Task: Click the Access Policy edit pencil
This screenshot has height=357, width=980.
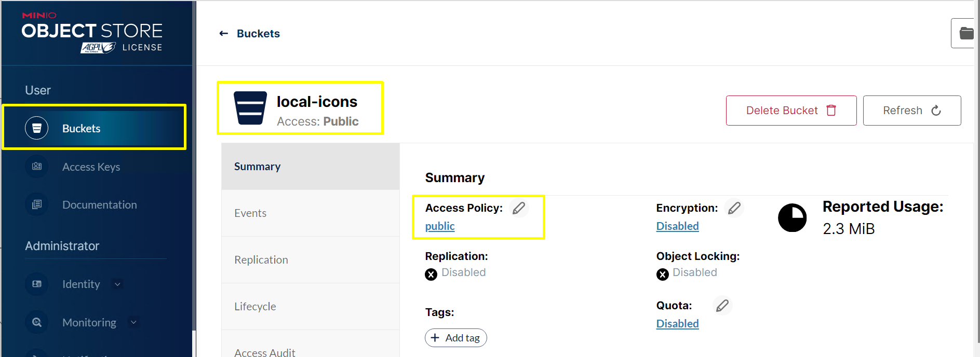Action: click(x=519, y=208)
